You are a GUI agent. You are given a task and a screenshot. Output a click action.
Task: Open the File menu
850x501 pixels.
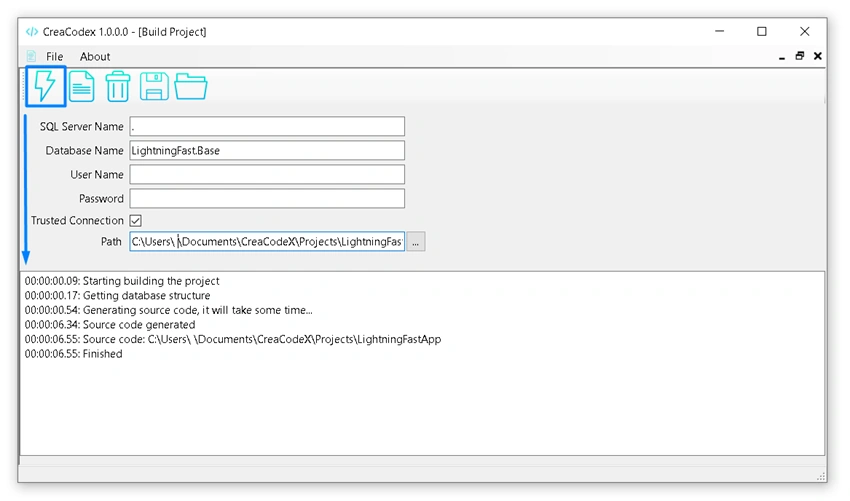coord(54,56)
